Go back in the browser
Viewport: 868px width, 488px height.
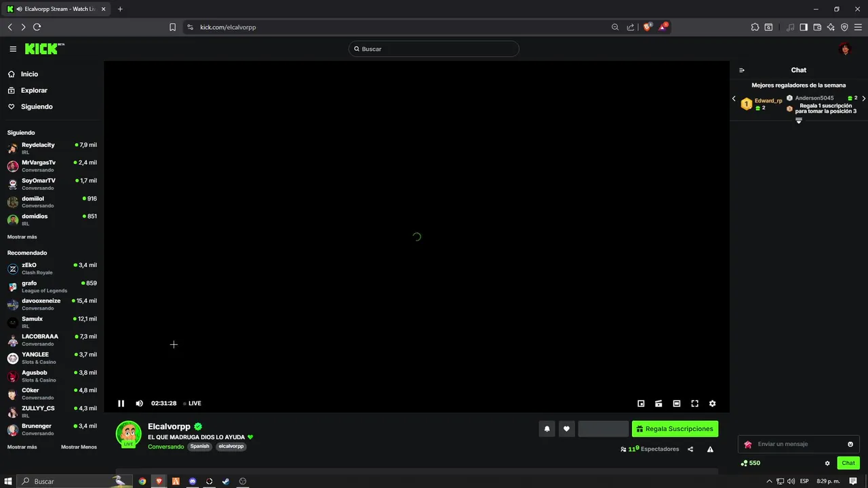(x=9, y=27)
